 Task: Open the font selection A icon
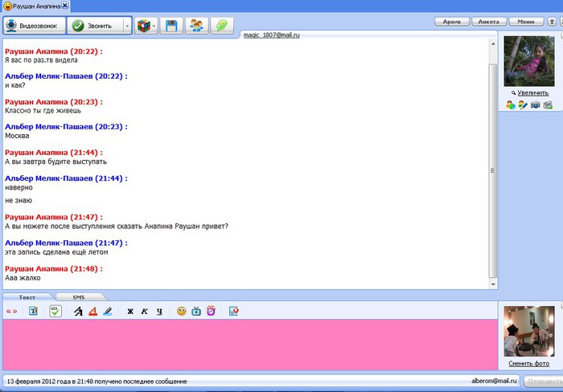(x=78, y=312)
